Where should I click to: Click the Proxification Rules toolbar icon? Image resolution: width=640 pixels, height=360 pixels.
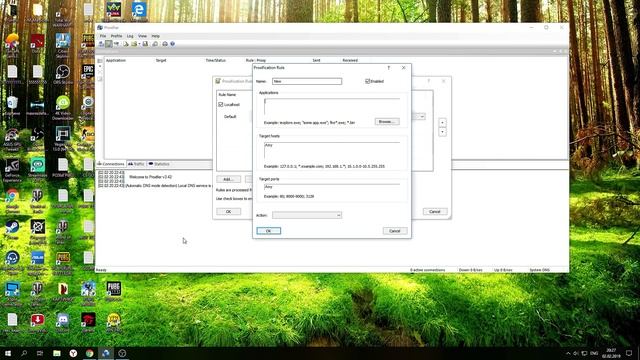pos(109,44)
